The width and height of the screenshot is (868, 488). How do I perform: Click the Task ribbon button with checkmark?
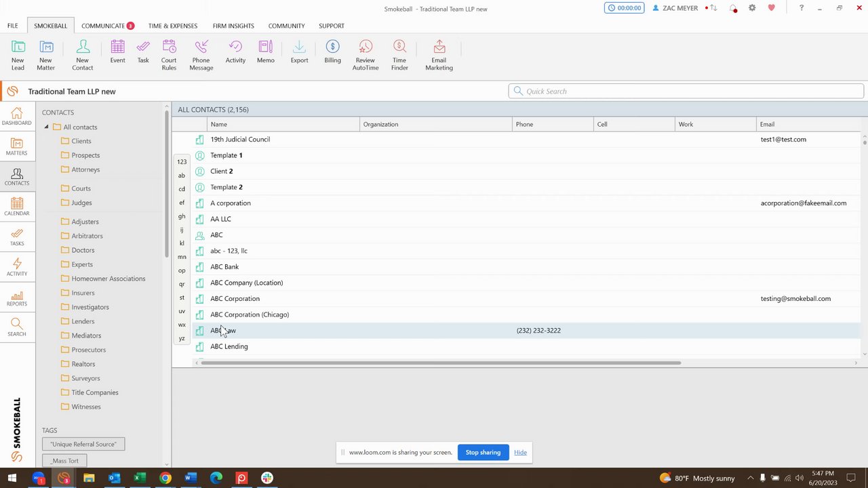pos(143,52)
